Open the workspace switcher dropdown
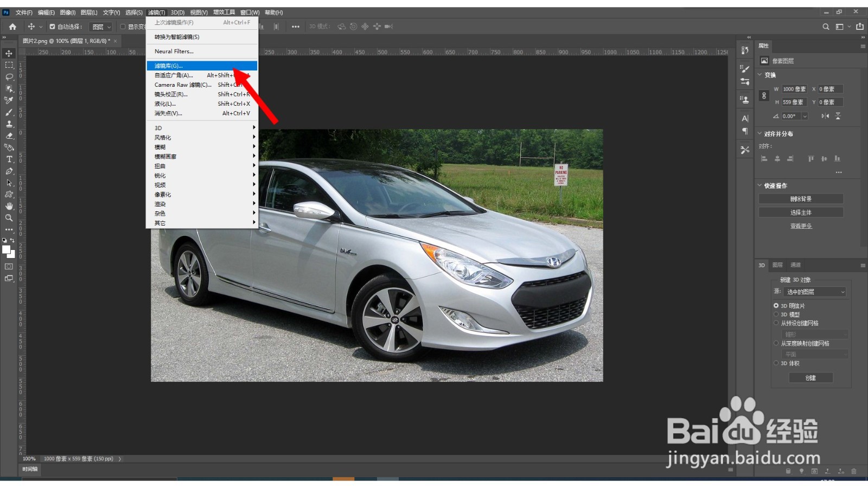This screenshot has height=488, width=868. point(843,27)
